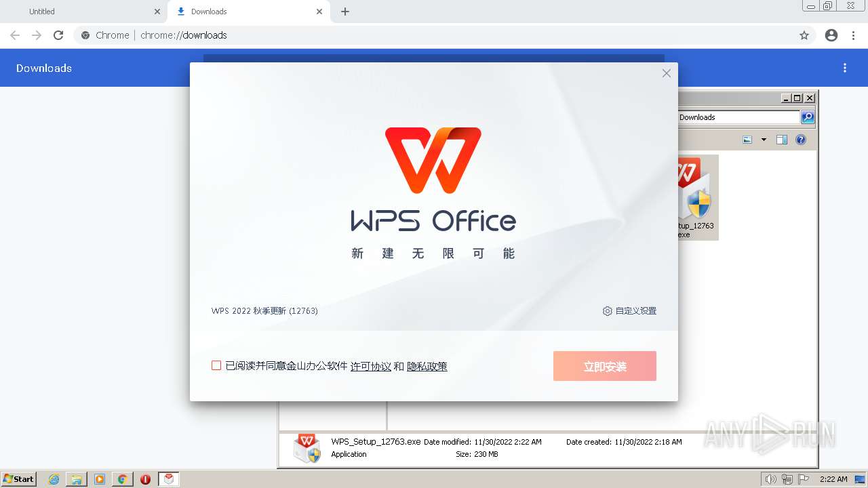The image size is (868, 488).
Task: Click the red Opera taskbar icon
Action: pyautogui.click(x=145, y=479)
